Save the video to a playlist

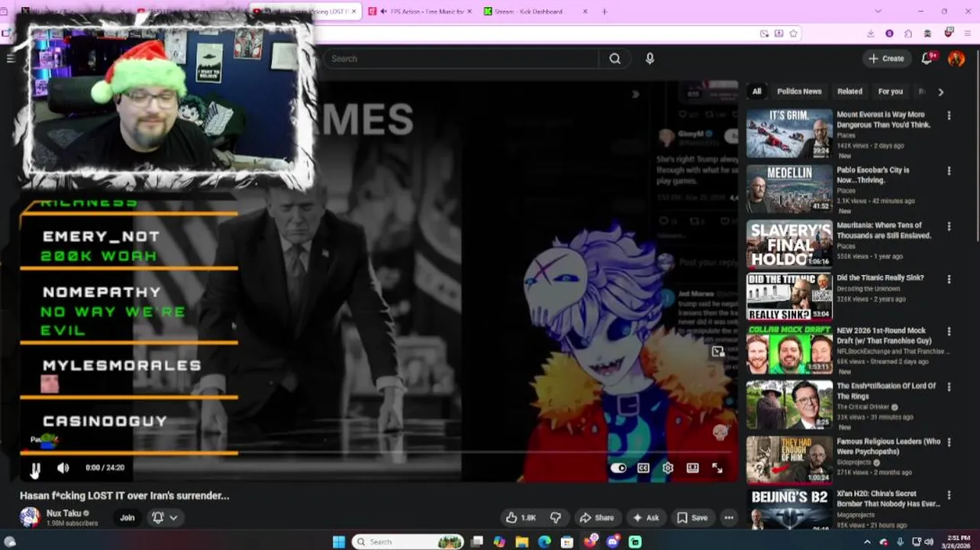[x=692, y=518]
